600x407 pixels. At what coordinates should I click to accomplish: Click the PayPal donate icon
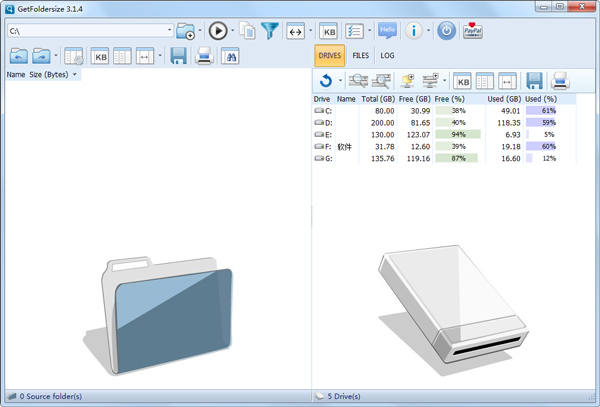(473, 30)
